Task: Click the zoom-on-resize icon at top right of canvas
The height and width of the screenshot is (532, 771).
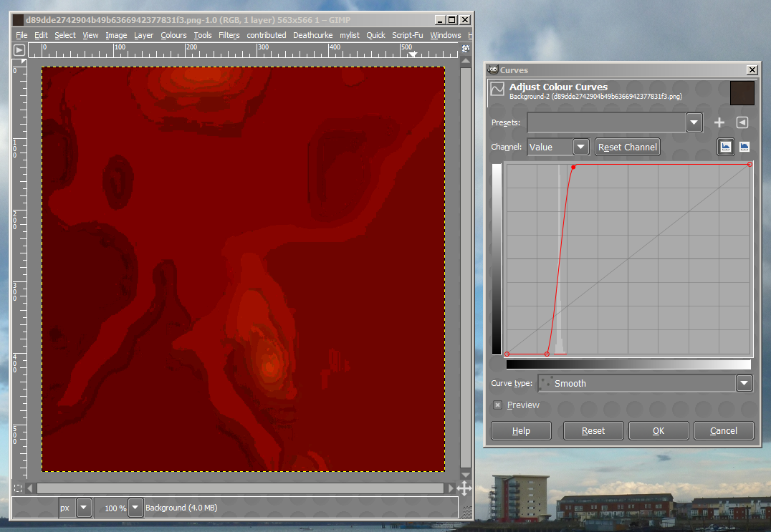Action: coord(466,49)
